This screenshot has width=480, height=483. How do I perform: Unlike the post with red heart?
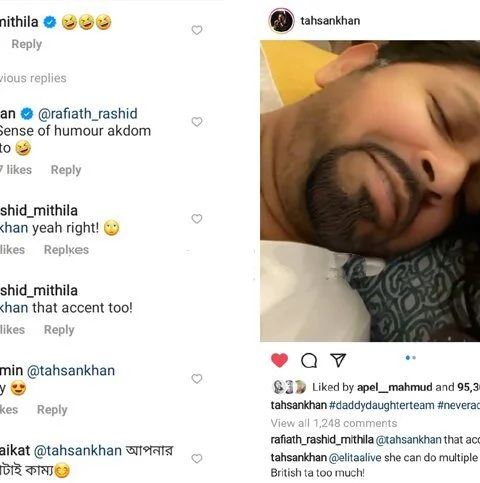click(279, 360)
